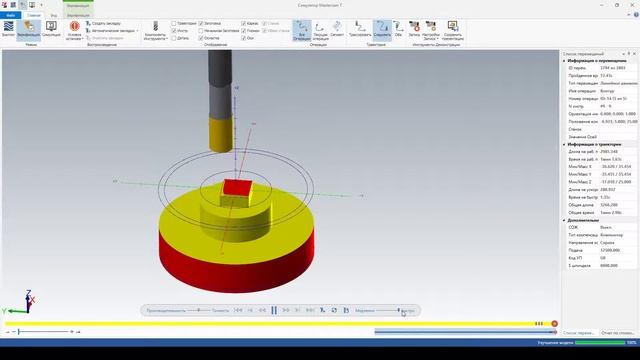This screenshot has height=360, width=640.
Task: Open the Move list panel options dropdown
Action: click(x=623, y=54)
